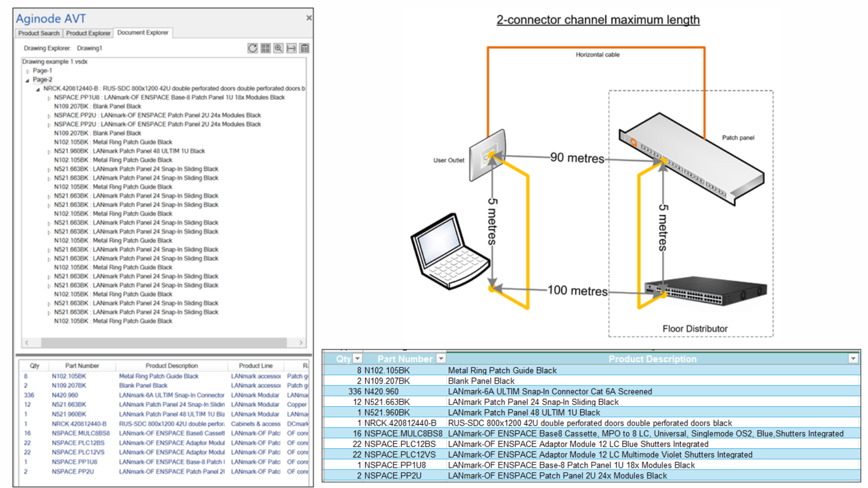868x488 pixels.
Task: Collapse the Page-2 tree node
Action: pyautogui.click(x=28, y=80)
